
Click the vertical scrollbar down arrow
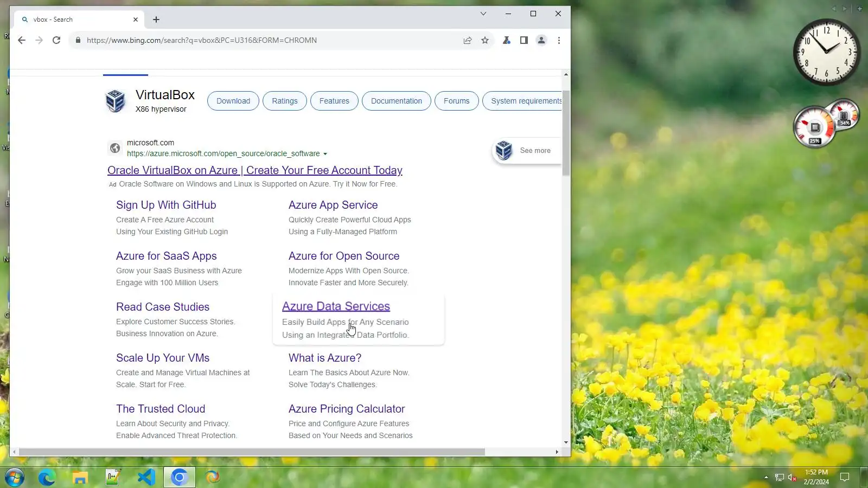[566, 442]
